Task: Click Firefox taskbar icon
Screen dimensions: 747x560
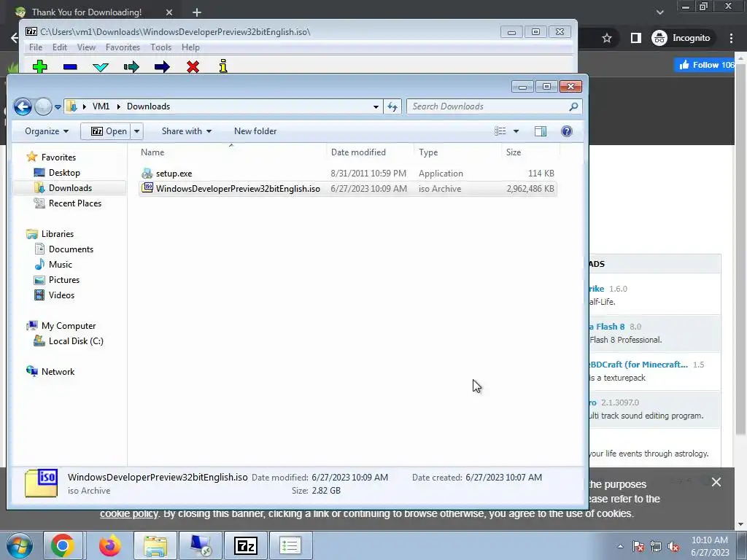Action: (x=109, y=545)
